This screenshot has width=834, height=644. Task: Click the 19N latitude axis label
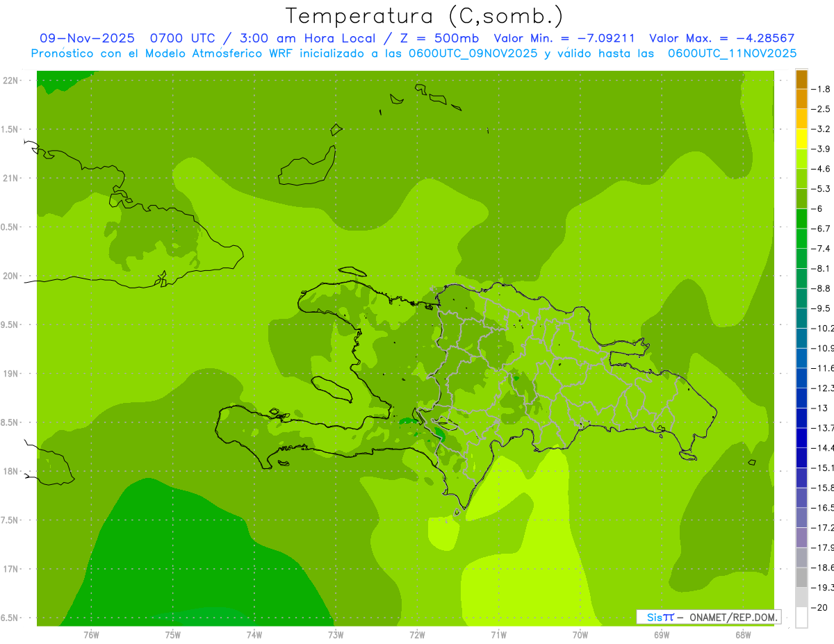click(9, 374)
